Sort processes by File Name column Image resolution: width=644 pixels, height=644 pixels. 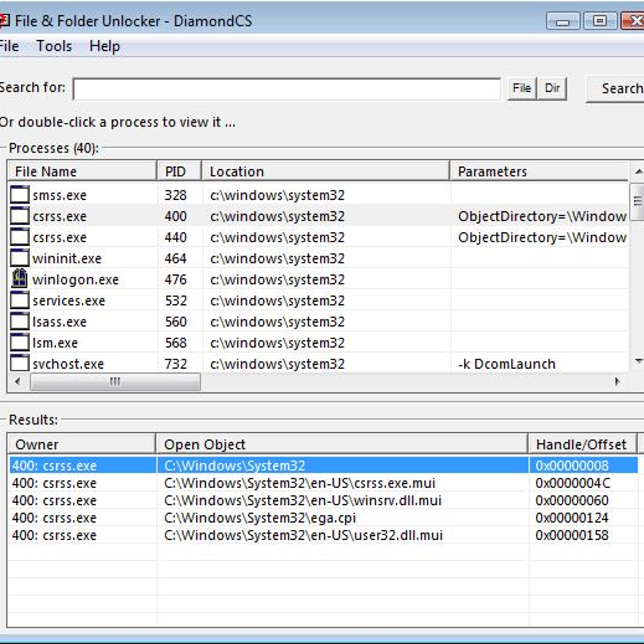click(x=82, y=171)
